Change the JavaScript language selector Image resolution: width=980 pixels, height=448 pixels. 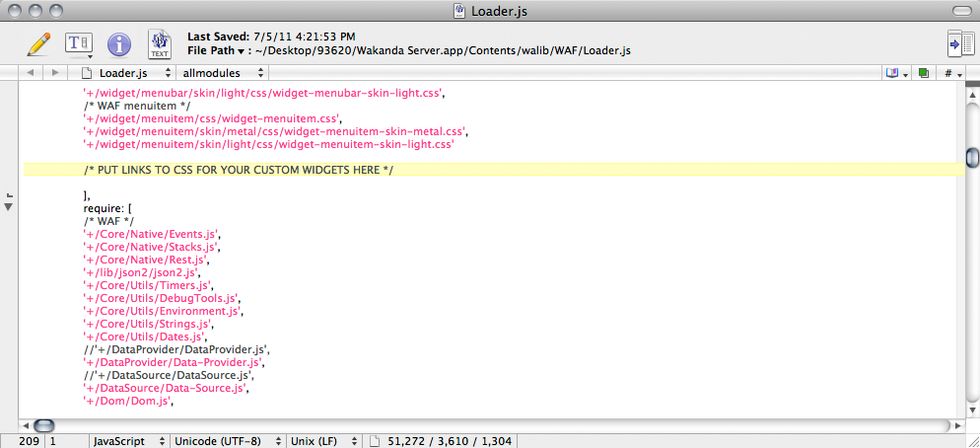coord(126,440)
